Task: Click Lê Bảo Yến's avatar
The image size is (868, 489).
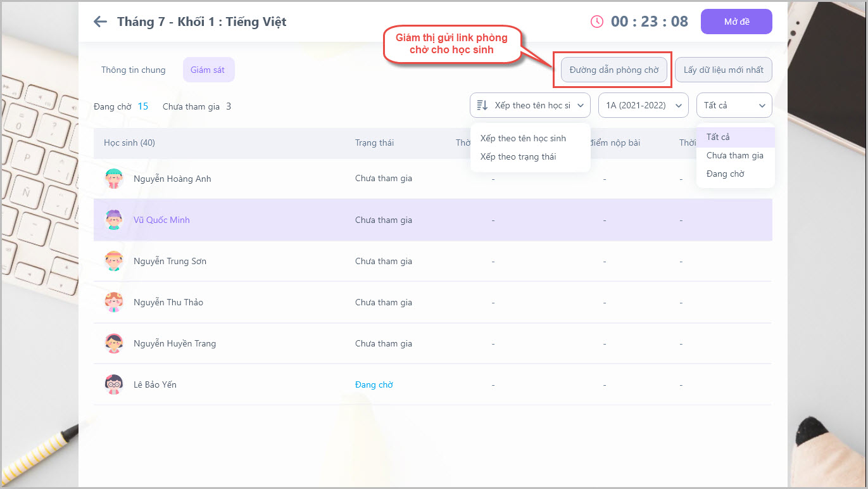Action: tap(114, 384)
